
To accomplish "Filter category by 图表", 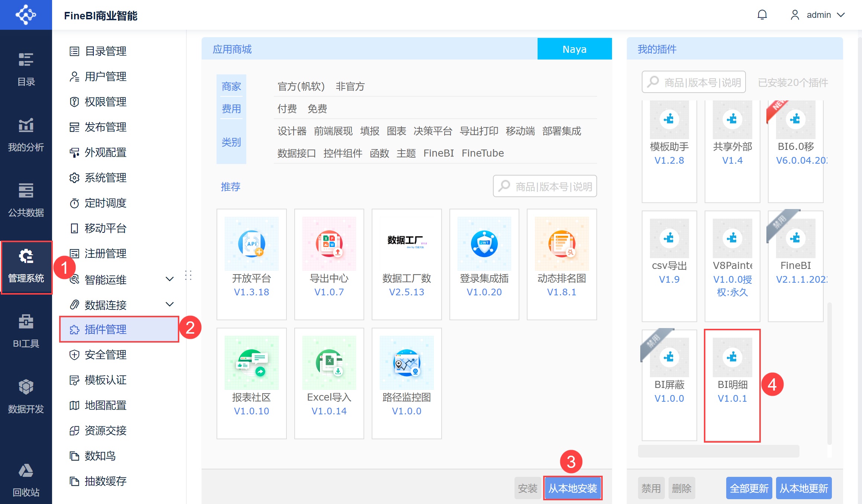I will tap(396, 131).
